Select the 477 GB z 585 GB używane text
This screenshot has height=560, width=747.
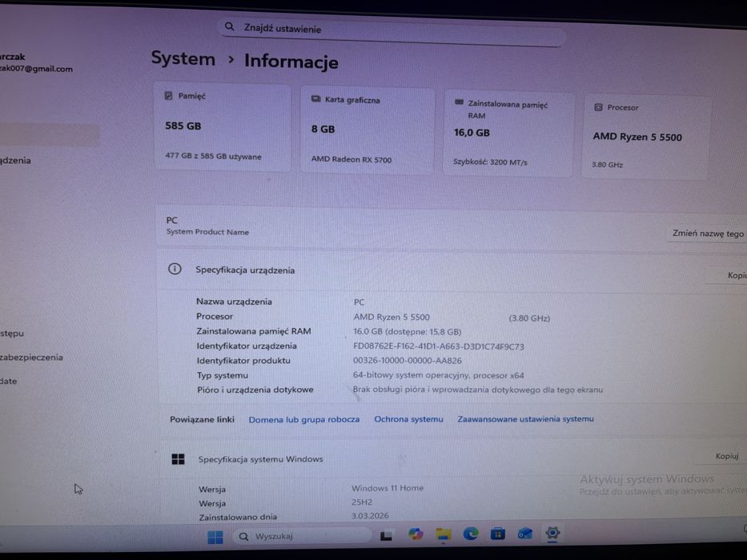214,156
